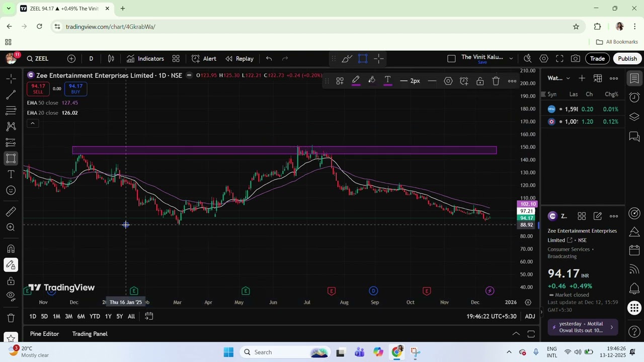
Task: Select the 3M time range
Action: pyautogui.click(x=69, y=316)
